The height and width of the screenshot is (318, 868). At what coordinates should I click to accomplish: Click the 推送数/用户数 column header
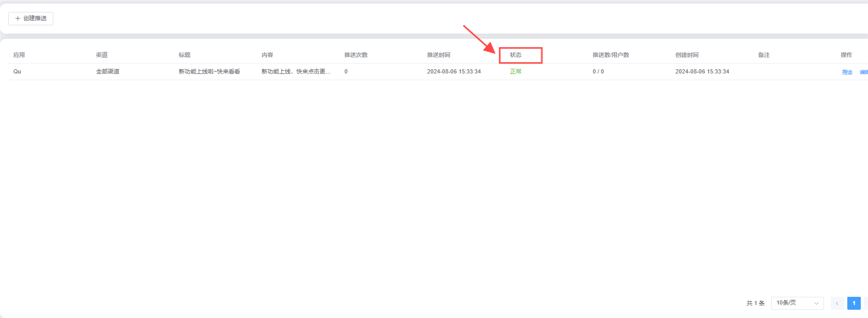tap(610, 55)
